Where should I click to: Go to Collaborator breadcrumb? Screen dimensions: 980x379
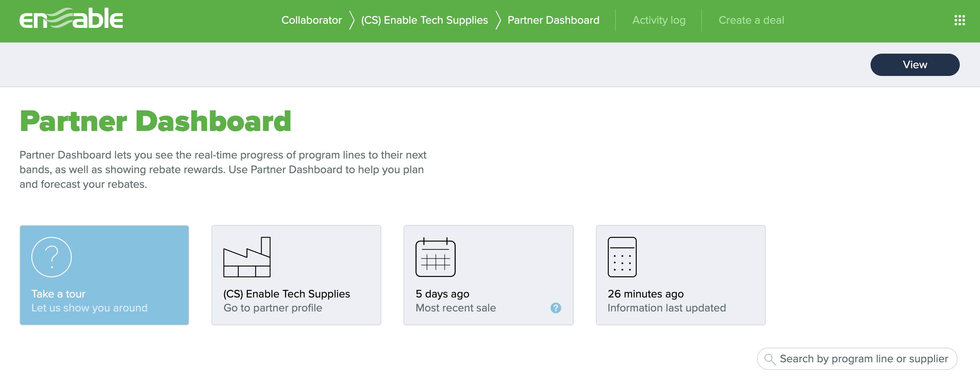tap(311, 20)
